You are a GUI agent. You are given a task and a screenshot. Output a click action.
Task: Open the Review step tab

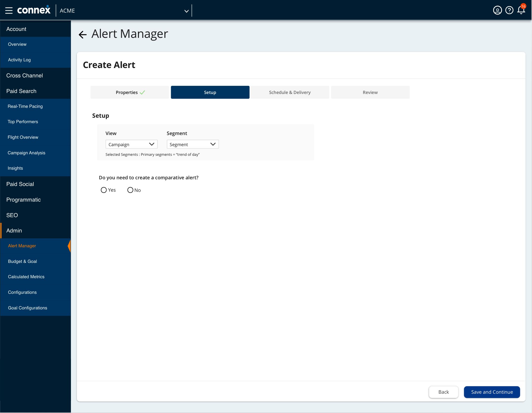coord(370,92)
